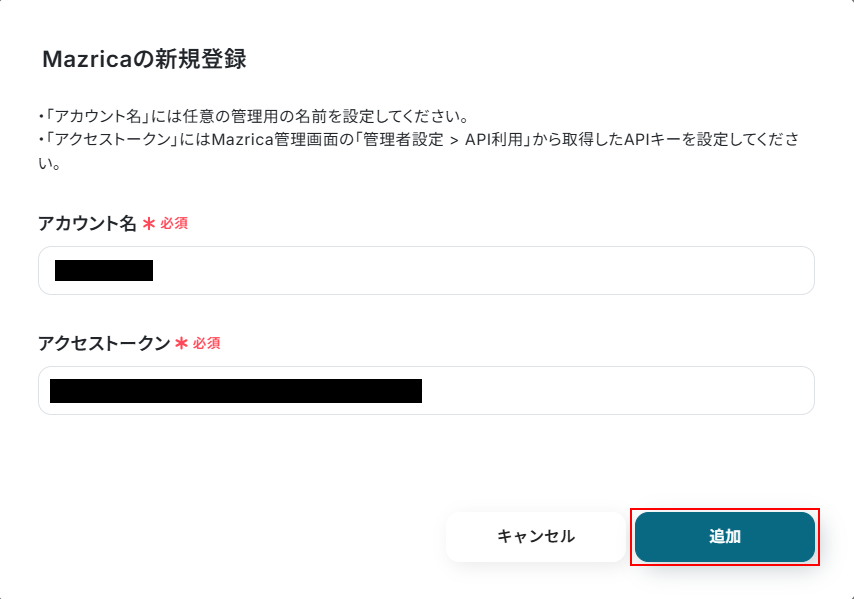Click the 必須 badge next to アクセストークン
The width and height of the screenshot is (854, 599).
[x=206, y=343]
